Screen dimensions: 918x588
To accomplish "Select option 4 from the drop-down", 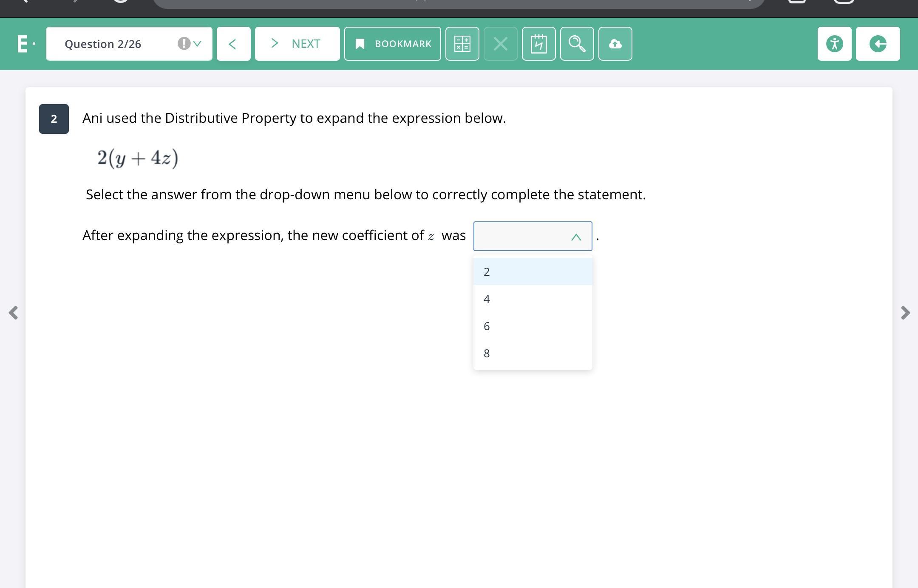I will 533,299.
